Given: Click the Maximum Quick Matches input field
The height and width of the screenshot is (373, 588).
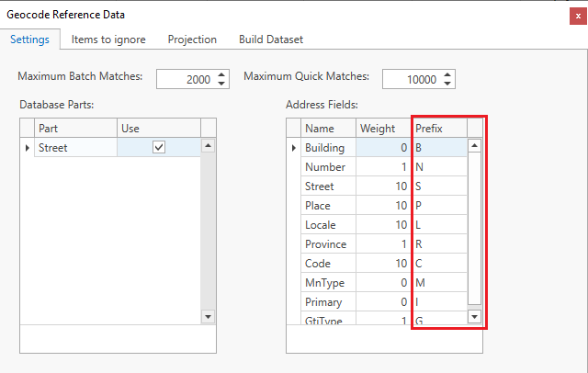Looking at the screenshot, I should (410, 80).
